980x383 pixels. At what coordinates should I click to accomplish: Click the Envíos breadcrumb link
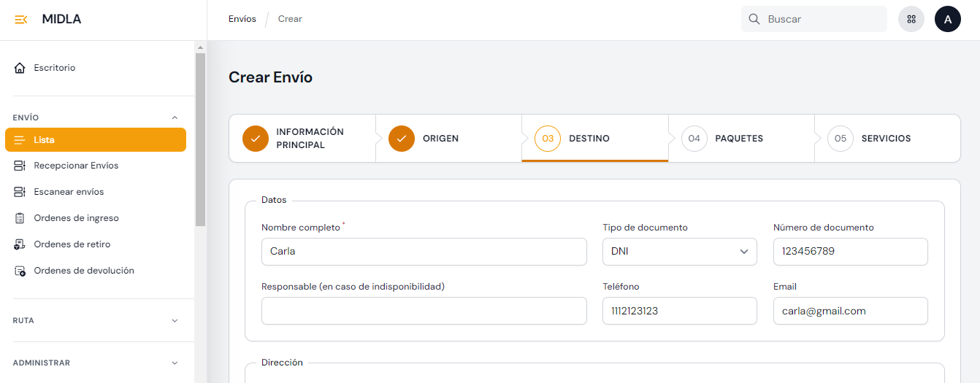(242, 19)
